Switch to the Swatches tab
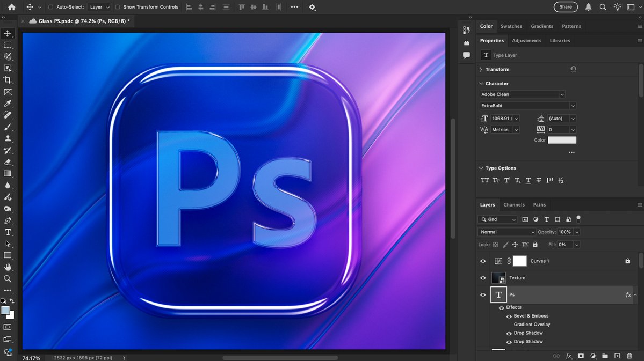The width and height of the screenshot is (644, 361). [511, 26]
